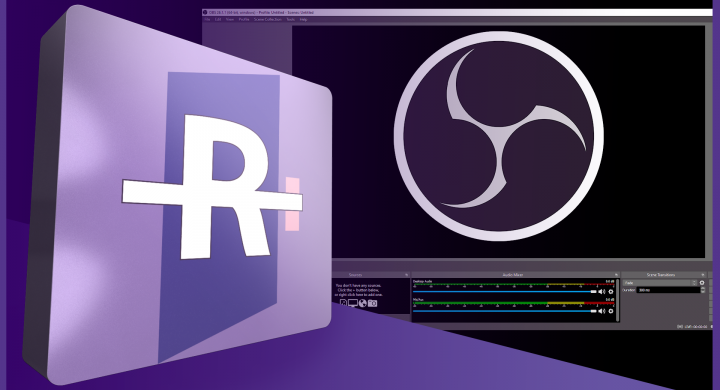Click the Audio Mixer scrollbar
720x390 pixels.
[618, 300]
